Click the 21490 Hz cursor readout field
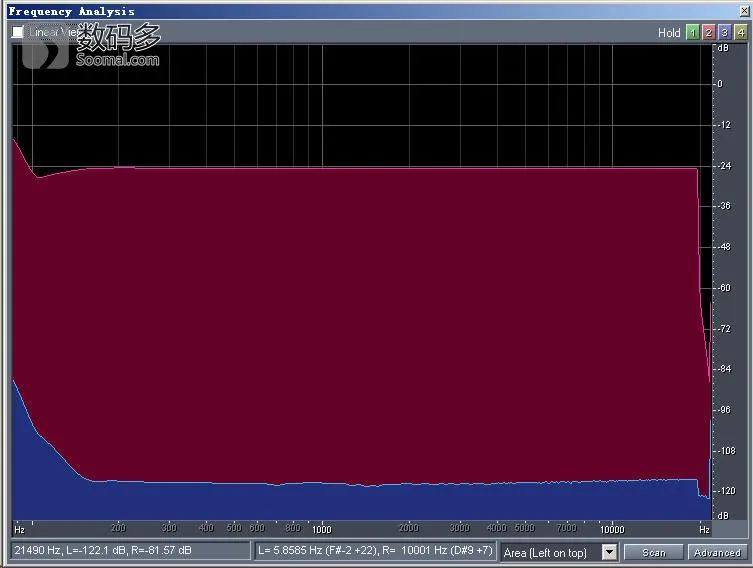This screenshot has height=568, width=753. pyautogui.click(x=131, y=550)
